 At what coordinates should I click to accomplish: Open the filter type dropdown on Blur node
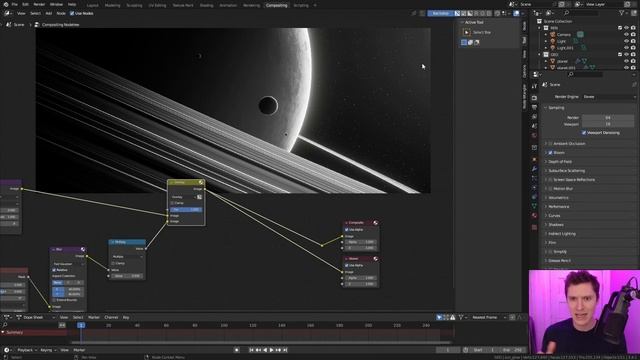coord(68,264)
